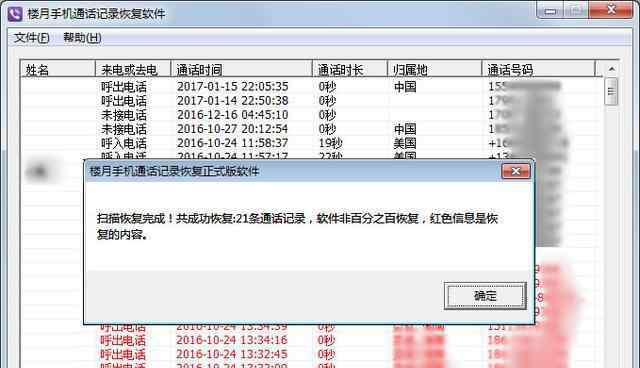This screenshot has height=368, width=640.
Task: Sort by 通话号码 column header
Action: pyautogui.click(x=538, y=70)
